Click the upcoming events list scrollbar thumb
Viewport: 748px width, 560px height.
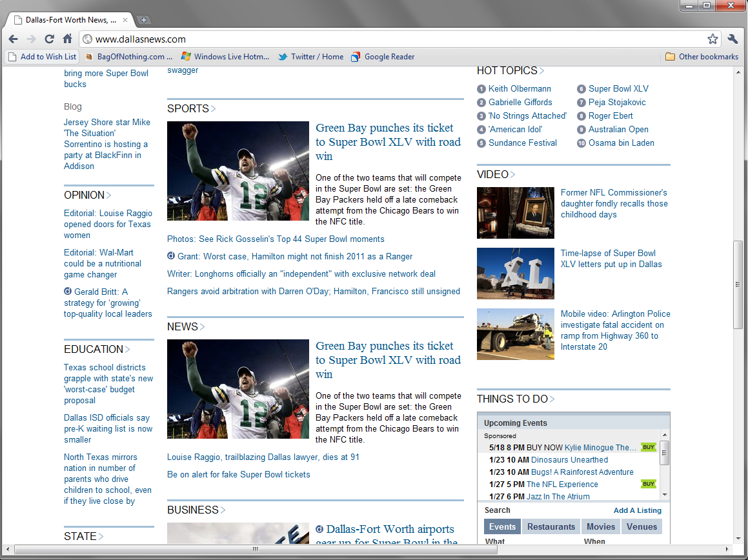[665, 453]
